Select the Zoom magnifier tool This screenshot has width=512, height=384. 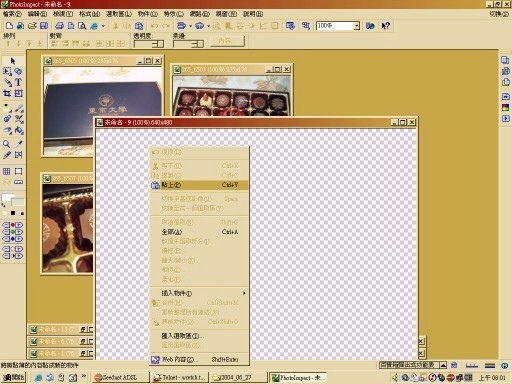(x=7, y=144)
